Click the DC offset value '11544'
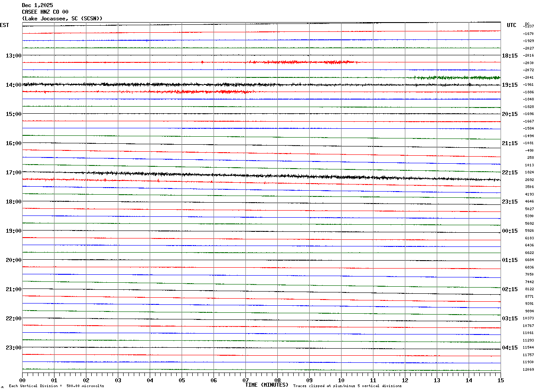The height and width of the screenshot is (392, 536). 528,347
